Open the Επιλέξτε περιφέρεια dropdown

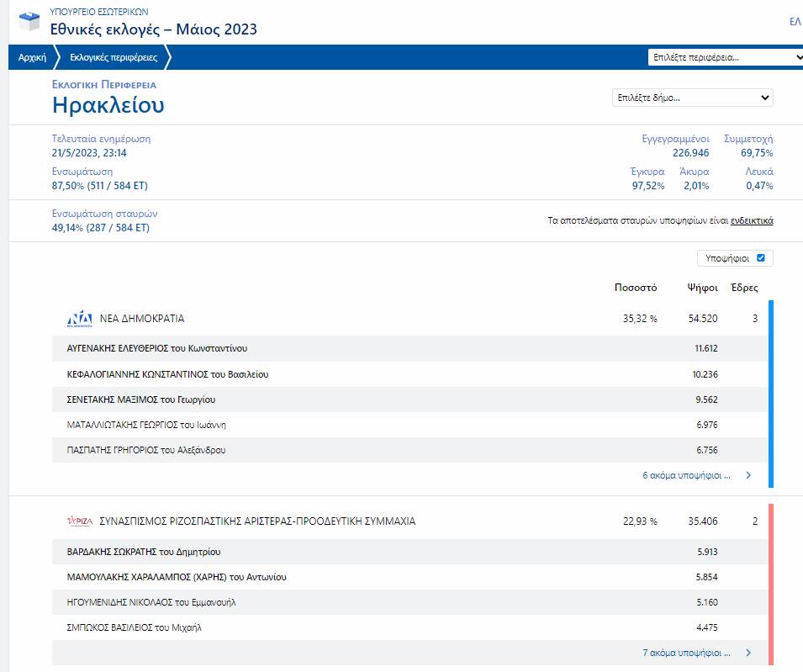click(725, 57)
